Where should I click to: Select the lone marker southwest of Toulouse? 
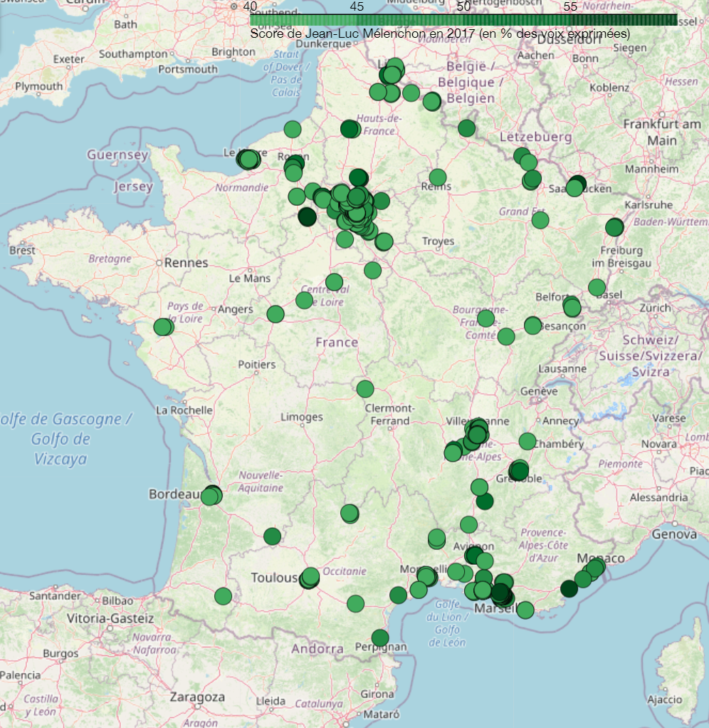[224, 596]
